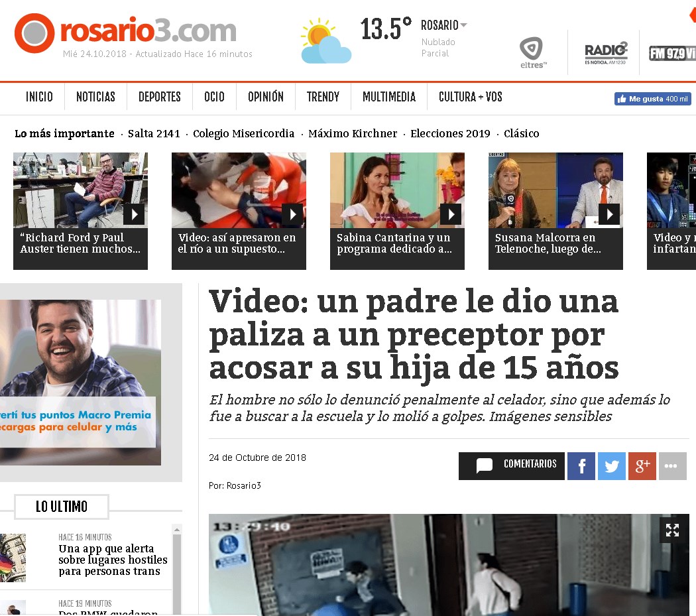This screenshot has width=696, height=616.
Task: Share article on Google Plus
Action: tap(642, 466)
